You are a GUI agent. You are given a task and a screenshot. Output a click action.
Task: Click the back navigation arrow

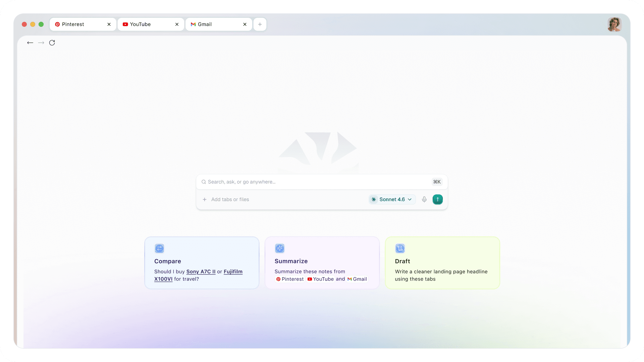tap(30, 43)
